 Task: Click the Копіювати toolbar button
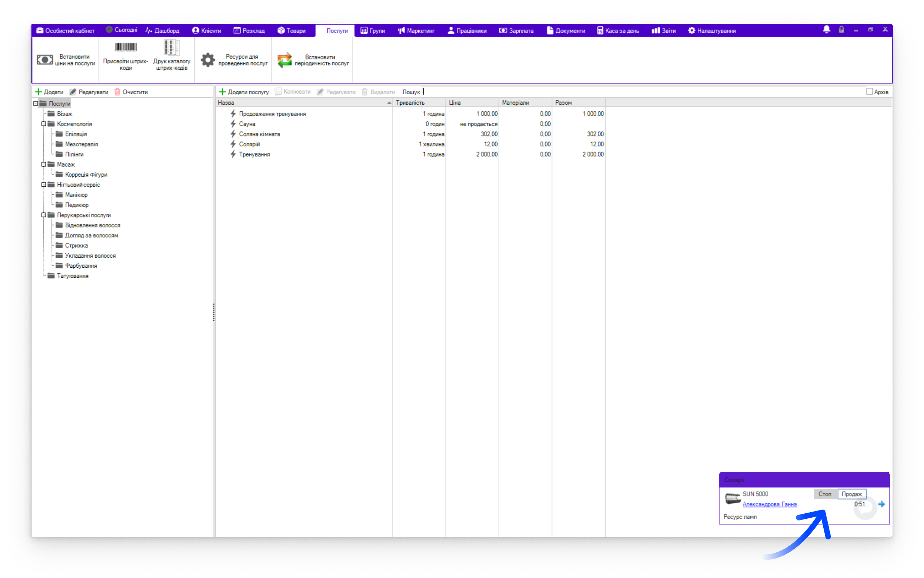[292, 92]
